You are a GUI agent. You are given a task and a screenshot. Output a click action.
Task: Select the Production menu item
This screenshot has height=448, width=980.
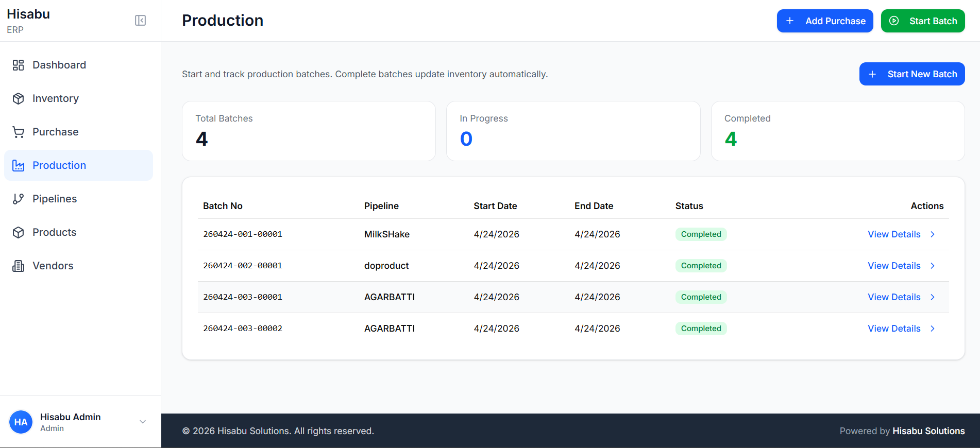[x=78, y=165]
